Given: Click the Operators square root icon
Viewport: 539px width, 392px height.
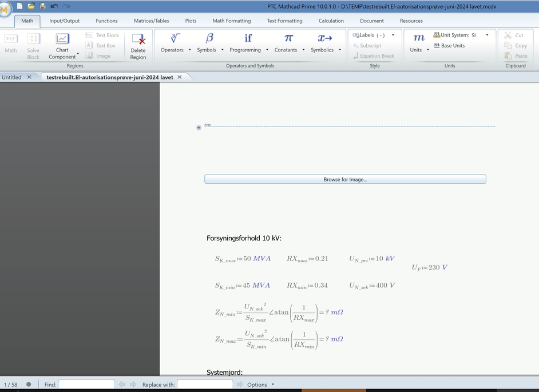Looking at the screenshot, I should [175, 38].
